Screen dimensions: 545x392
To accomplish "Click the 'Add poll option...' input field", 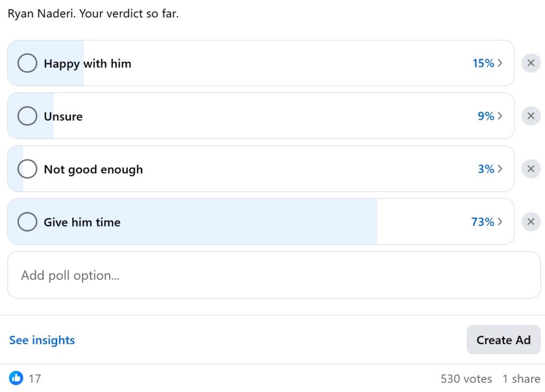I will click(x=274, y=276).
